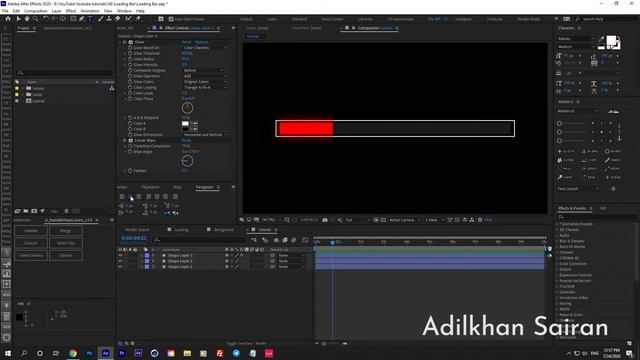Click the timeline current-time indicator marker
640x360 pixels.
(x=332, y=242)
